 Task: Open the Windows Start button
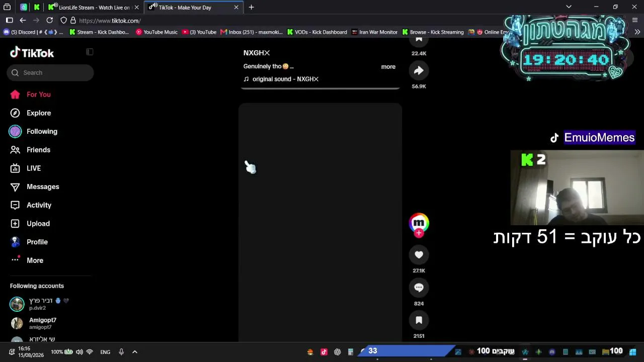pyautogui.click(x=632, y=352)
